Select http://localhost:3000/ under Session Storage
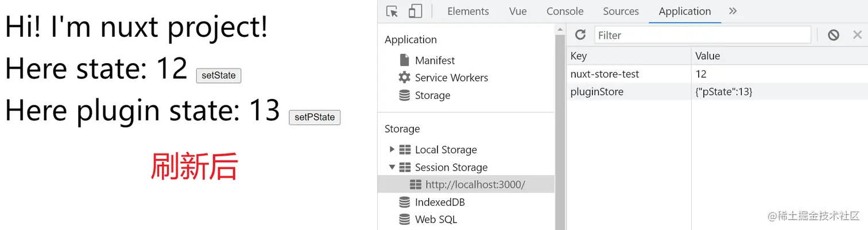The width and height of the screenshot is (868, 230). pos(475,185)
